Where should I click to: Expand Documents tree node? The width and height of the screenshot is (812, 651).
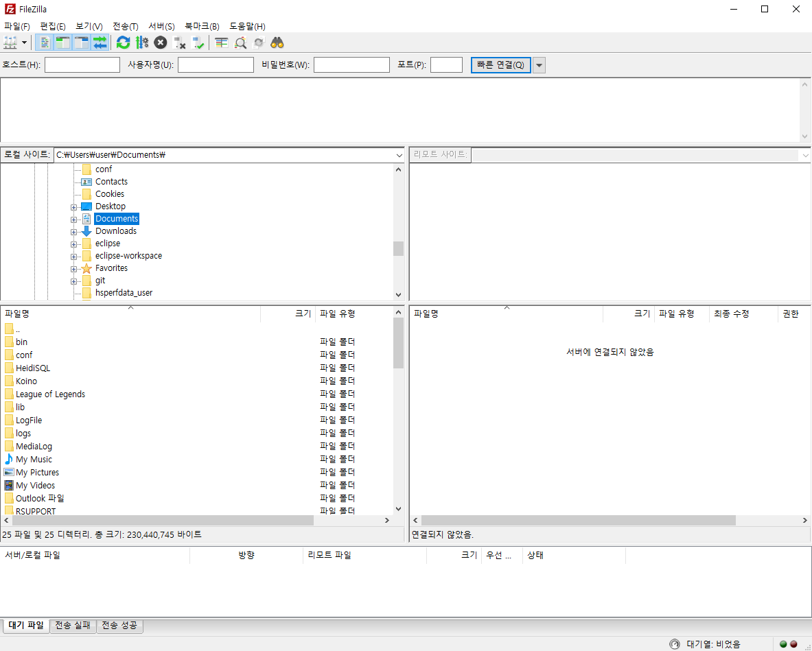[x=73, y=220]
